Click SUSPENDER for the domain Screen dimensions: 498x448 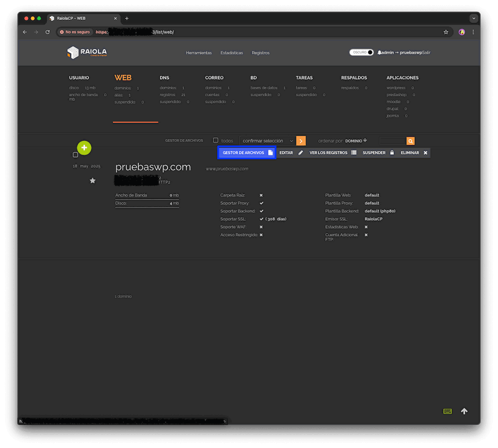[x=378, y=153]
